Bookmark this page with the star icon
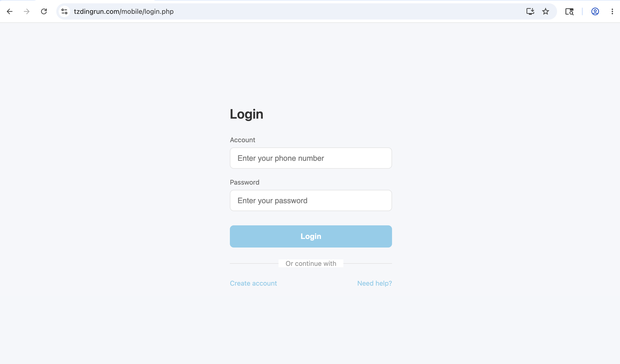Image resolution: width=620 pixels, height=364 pixels. [545, 11]
